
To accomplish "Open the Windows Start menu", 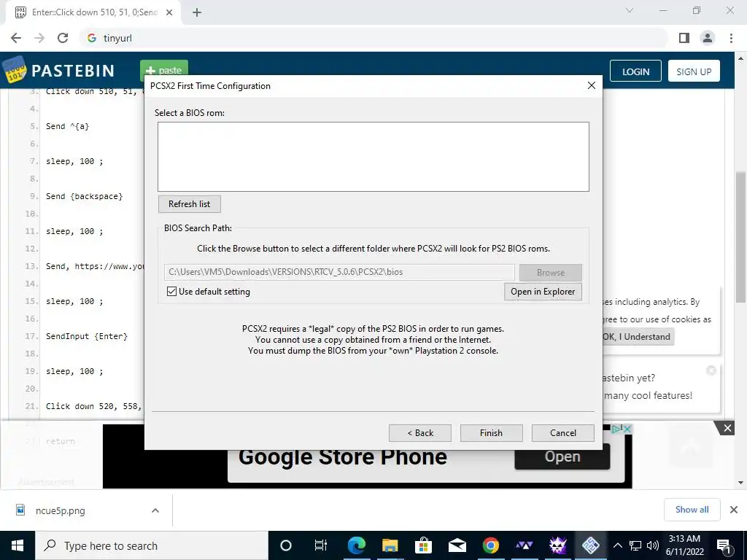I will (x=18, y=545).
